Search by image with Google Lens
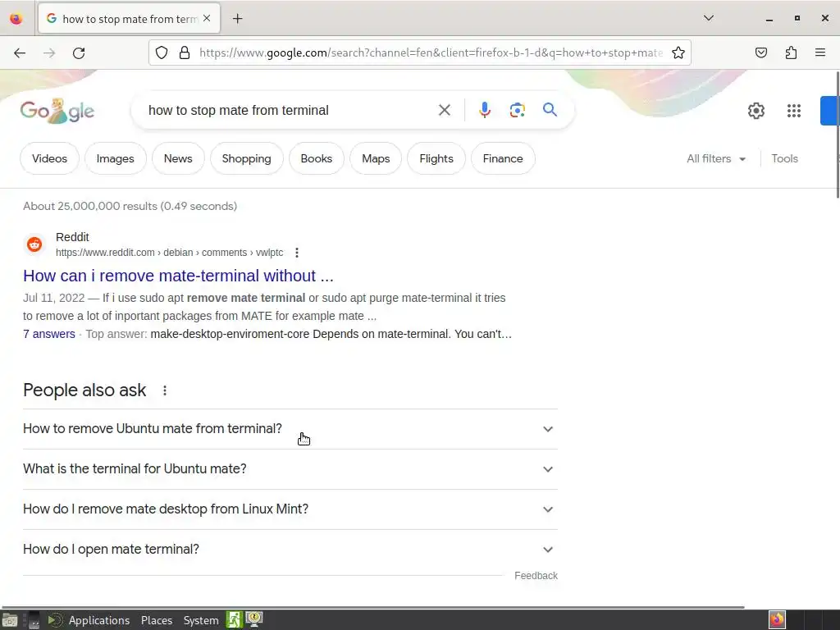Image resolution: width=840 pixels, height=630 pixels. point(517,111)
